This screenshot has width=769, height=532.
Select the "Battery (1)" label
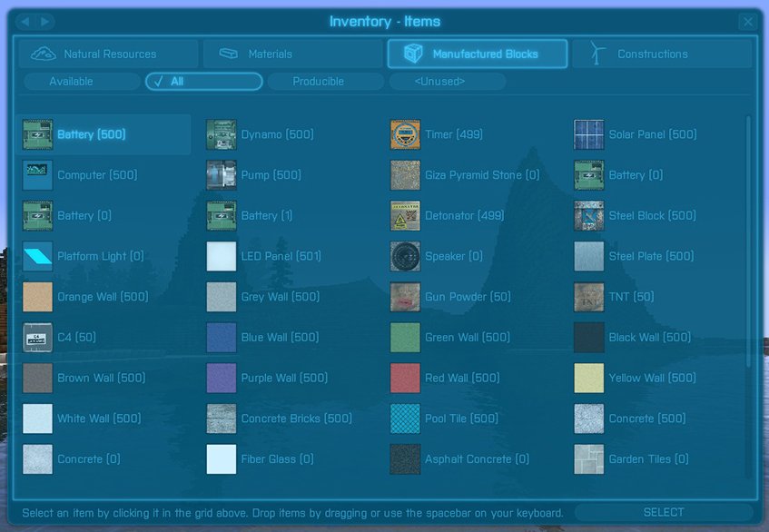(267, 216)
